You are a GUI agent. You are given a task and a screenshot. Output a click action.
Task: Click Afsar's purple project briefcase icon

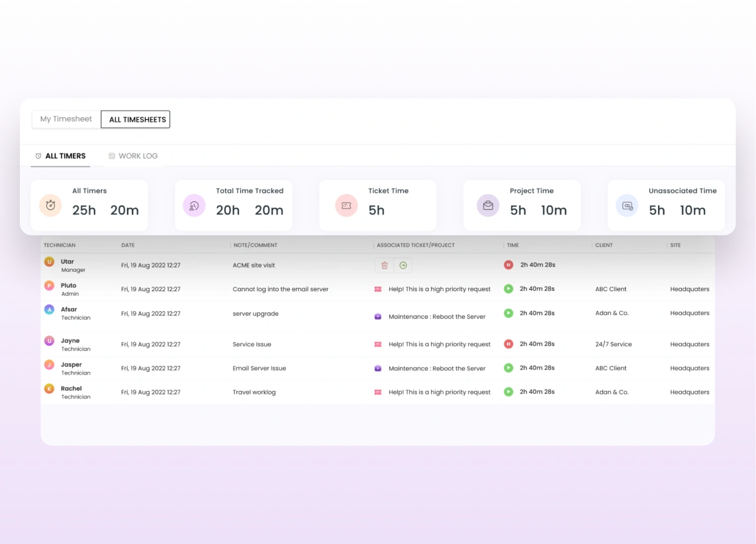(378, 316)
